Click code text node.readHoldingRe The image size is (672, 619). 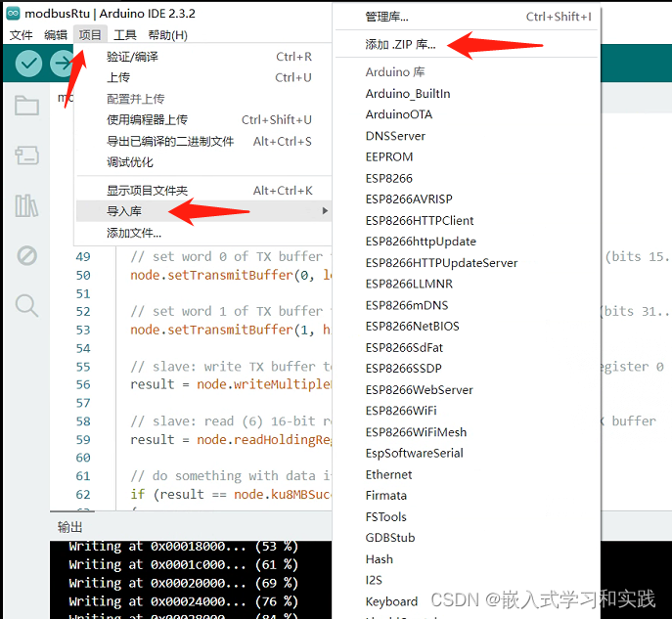point(264,440)
